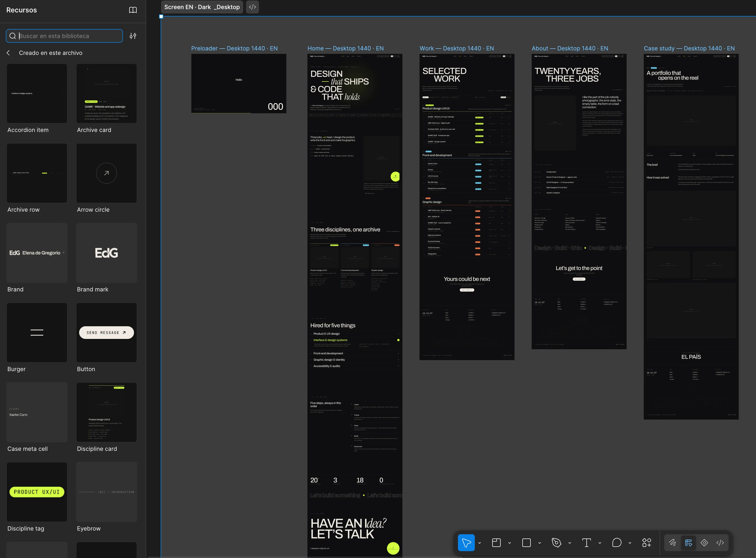
Task: Pick the Archive card component thumbnail
Action: [x=107, y=93]
